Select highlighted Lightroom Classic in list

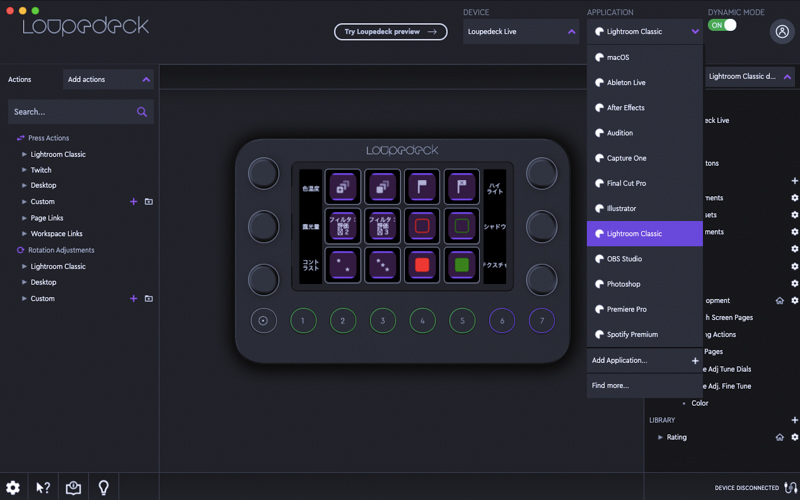coord(645,234)
